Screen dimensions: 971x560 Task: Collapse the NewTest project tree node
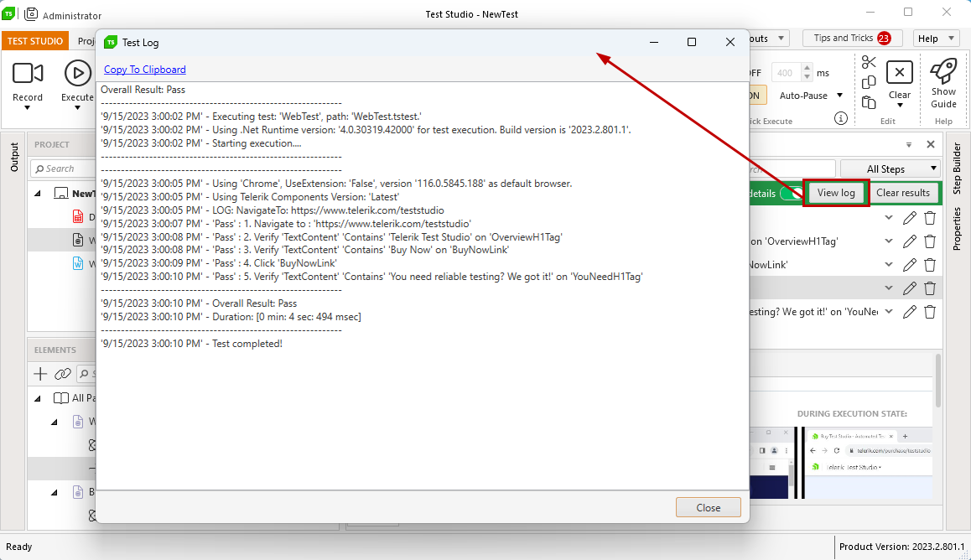pyautogui.click(x=38, y=194)
